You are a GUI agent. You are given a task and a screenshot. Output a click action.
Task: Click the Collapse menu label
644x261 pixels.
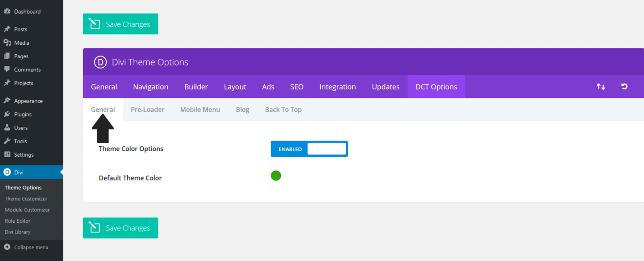[31, 247]
